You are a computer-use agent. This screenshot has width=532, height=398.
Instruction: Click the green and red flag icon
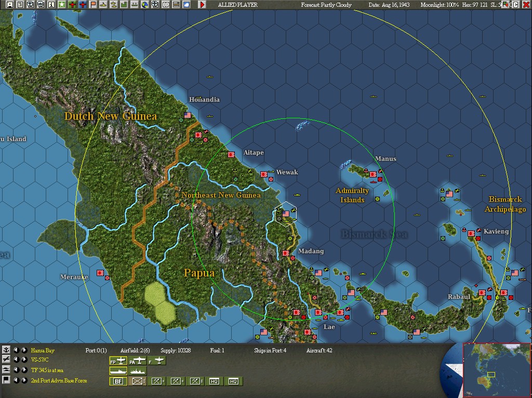[506, 4]
